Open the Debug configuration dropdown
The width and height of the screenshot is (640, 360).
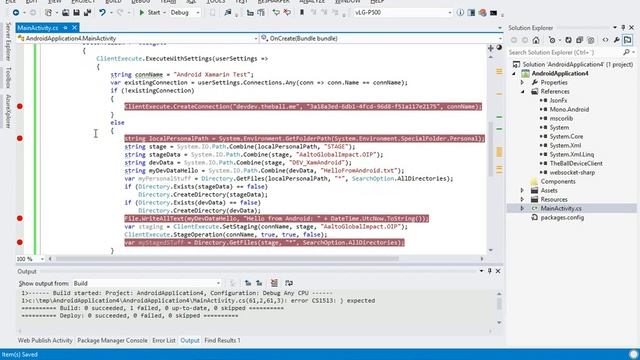click(185, 13)
